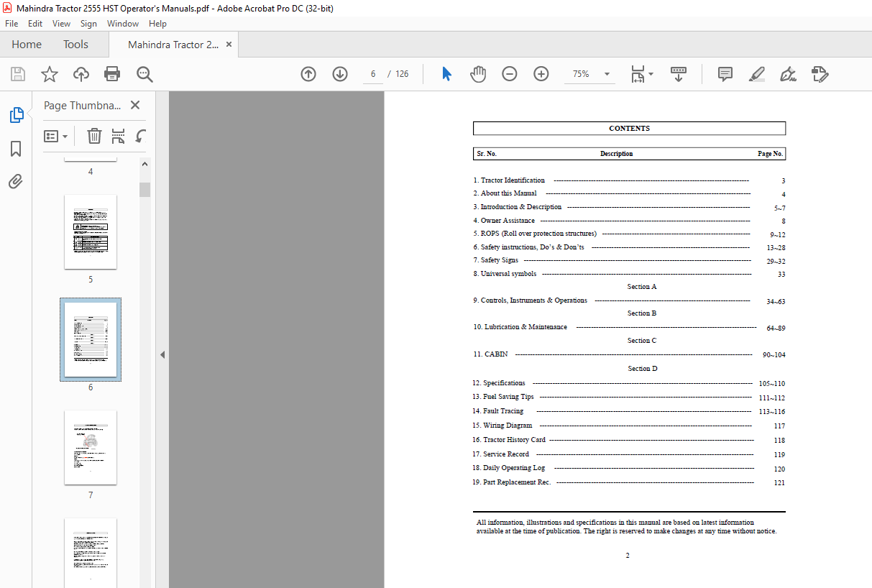872x588 pixels.
Task: Insert pages thumbnail toolbar icon
Action: (x=119, y=136)
